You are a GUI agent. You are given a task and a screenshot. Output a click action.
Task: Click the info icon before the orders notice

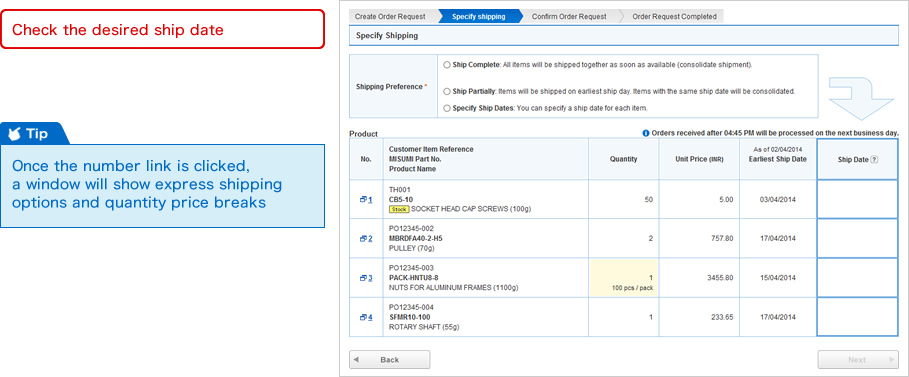tap(646, 133)
